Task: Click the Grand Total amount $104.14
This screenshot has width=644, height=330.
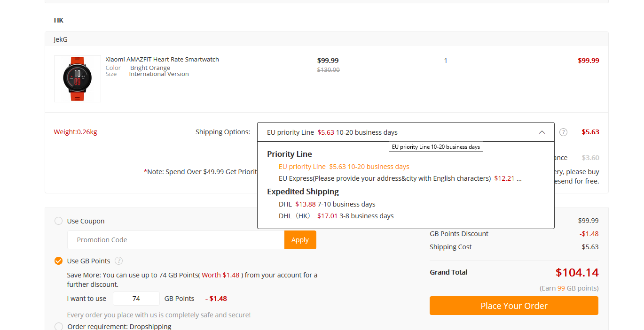Action: (577, 272)
